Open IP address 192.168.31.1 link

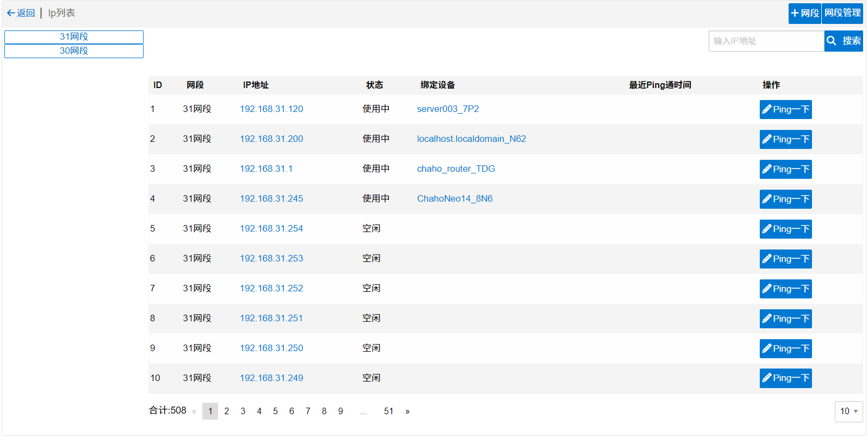pyautogui.click(x=266, y=169)
